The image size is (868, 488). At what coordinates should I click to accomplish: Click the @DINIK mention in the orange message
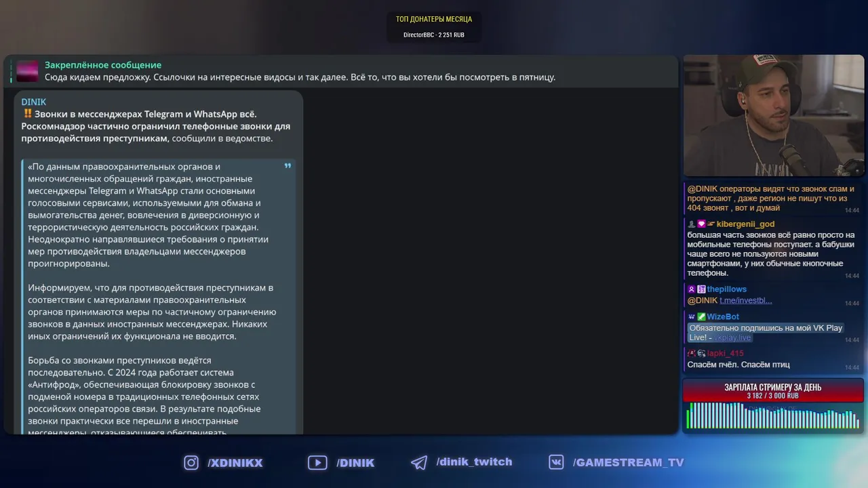coord(703,189)
